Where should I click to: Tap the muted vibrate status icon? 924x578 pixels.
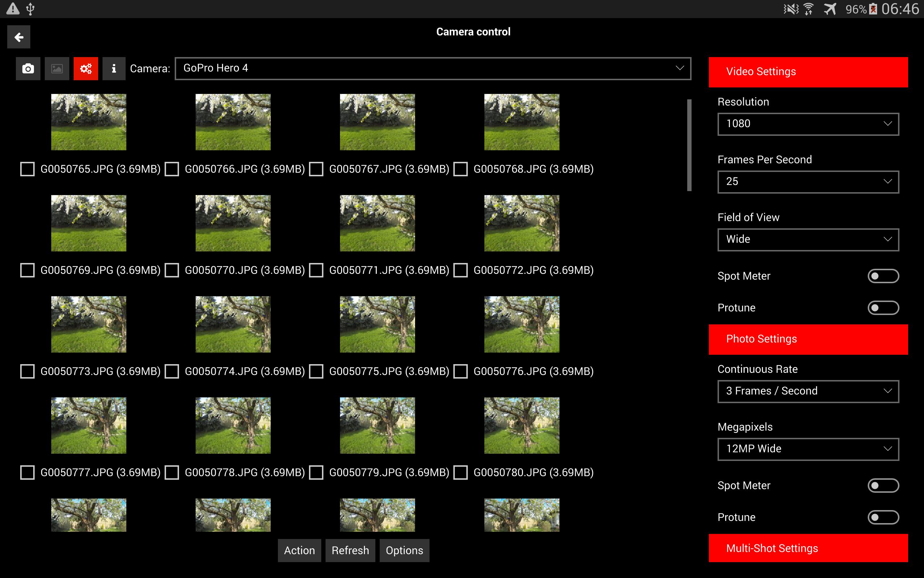point(791,9)
